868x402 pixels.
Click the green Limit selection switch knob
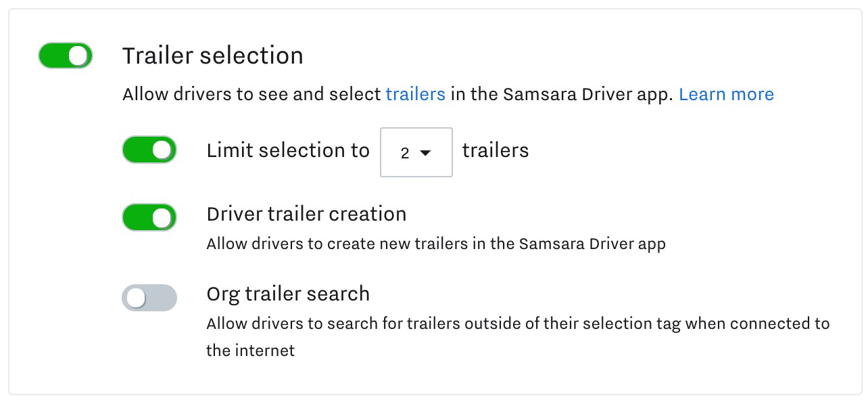tap(161, 150)
